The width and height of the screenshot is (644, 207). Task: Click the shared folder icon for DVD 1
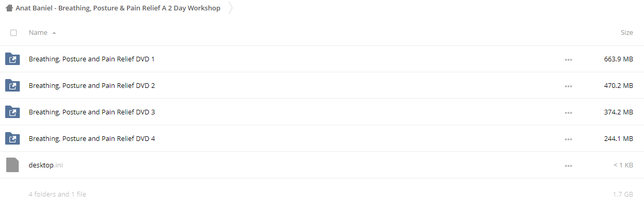pos(12,59)
